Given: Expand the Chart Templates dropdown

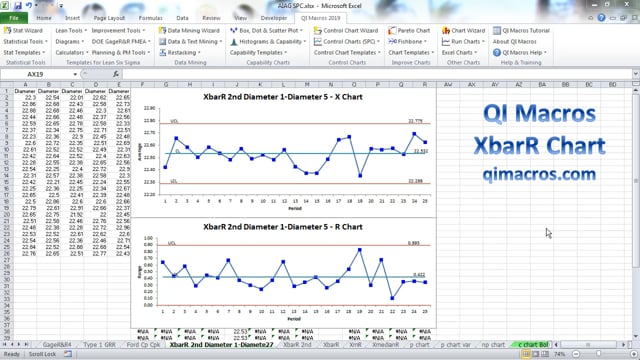Looking at the screenshot, I should pyautogui.click(x=411, y=53).
